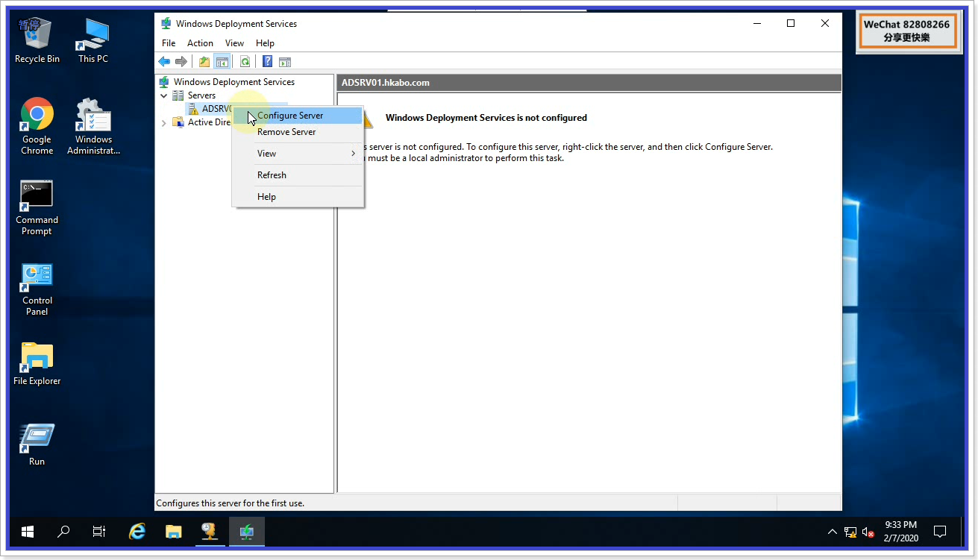Select the Servers node in the tree
Viewport: 978px width, 560px height.
tap(201, 95)
